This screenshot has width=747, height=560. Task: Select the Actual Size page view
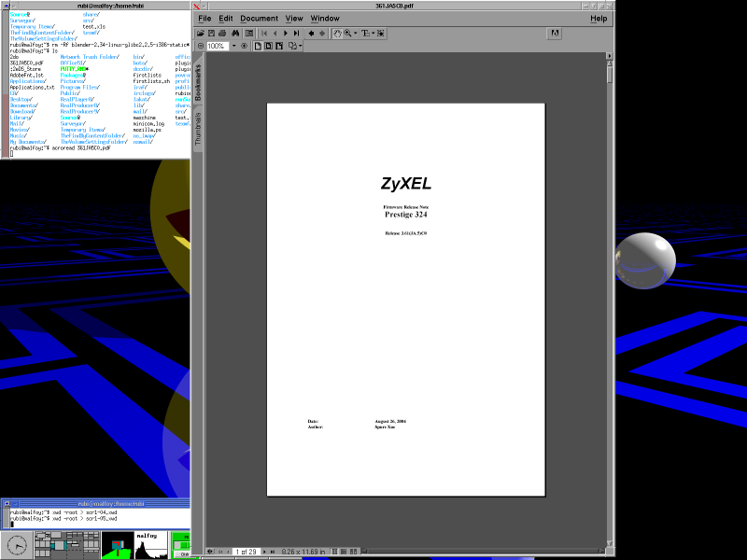[x=258, y=46]
